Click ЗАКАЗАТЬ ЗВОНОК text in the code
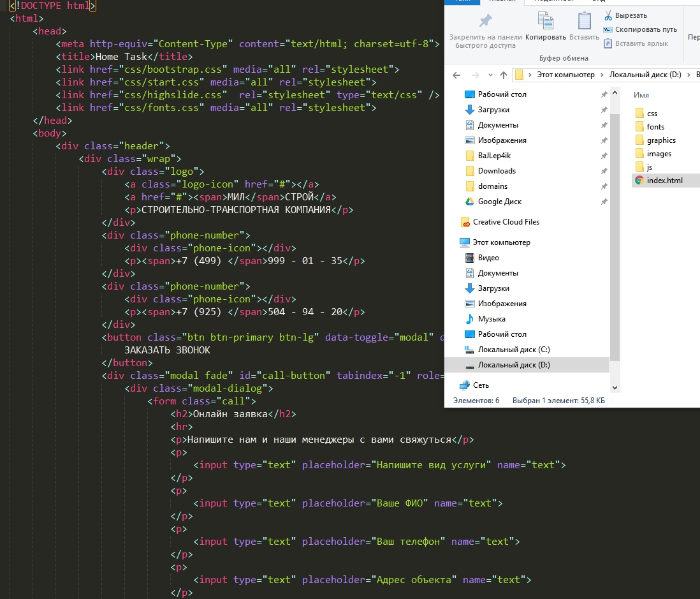The width and height of the screenshot is (700, 599). click(x=167, y=350)
